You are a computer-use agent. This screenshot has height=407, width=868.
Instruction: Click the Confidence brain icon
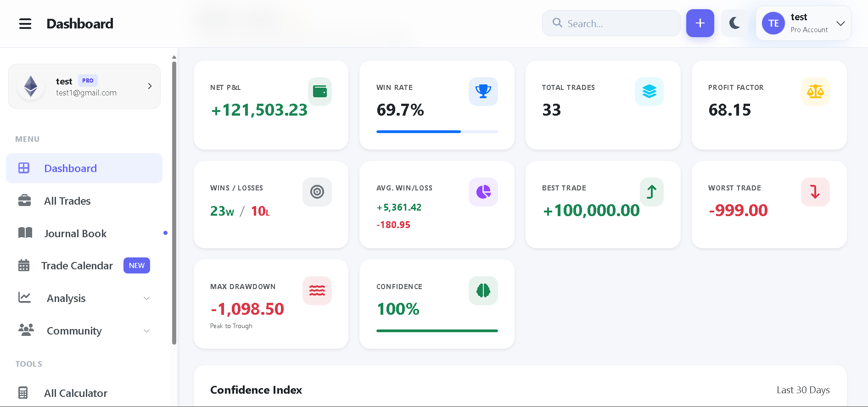483,290
